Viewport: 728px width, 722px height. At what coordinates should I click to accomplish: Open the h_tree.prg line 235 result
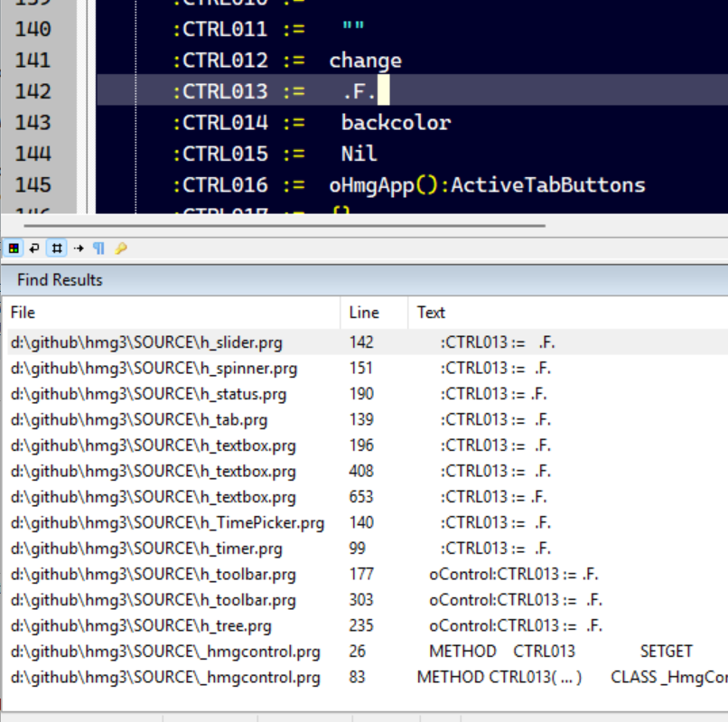[x=368, y=626]
